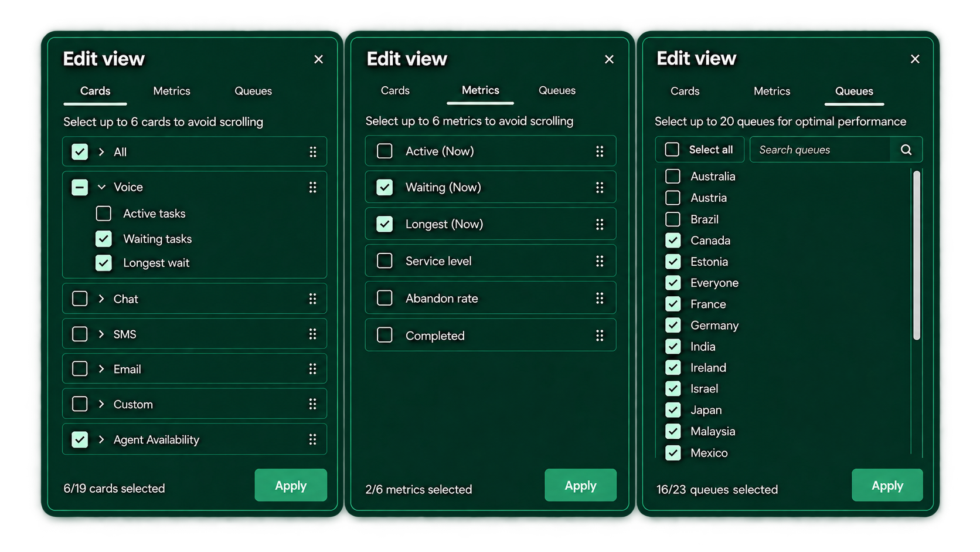
Task: Check the Active tasks checkbox
Action: (104, 214)
